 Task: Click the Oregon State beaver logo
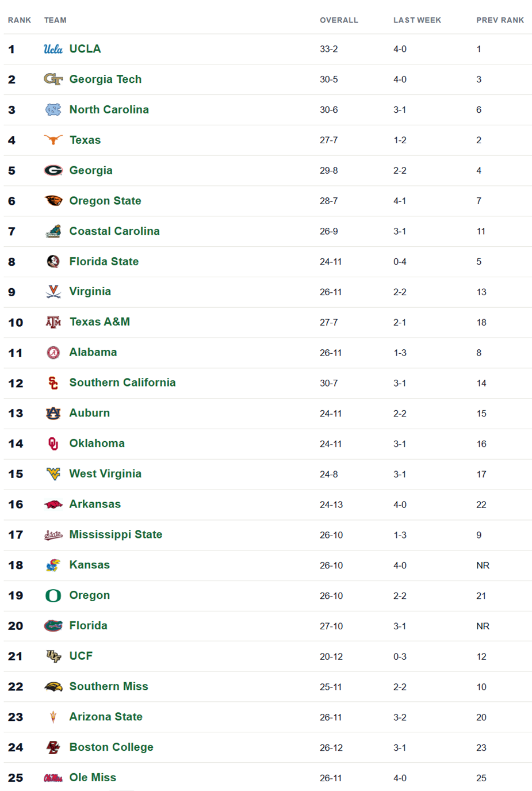coord(53,201)
